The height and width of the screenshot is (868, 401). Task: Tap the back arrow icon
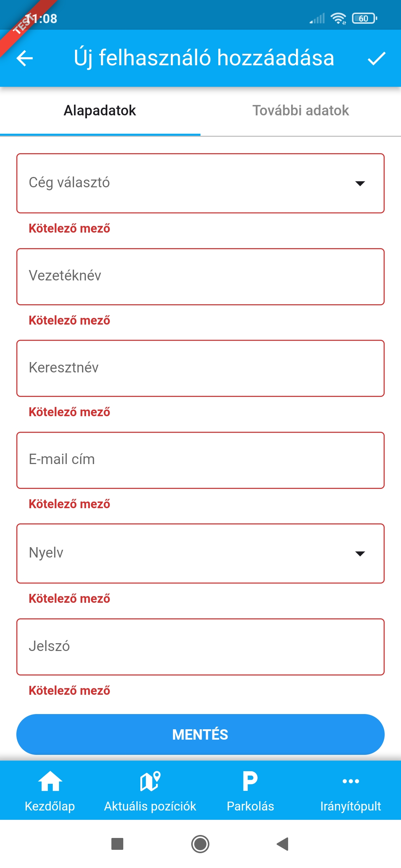[25, 58]
